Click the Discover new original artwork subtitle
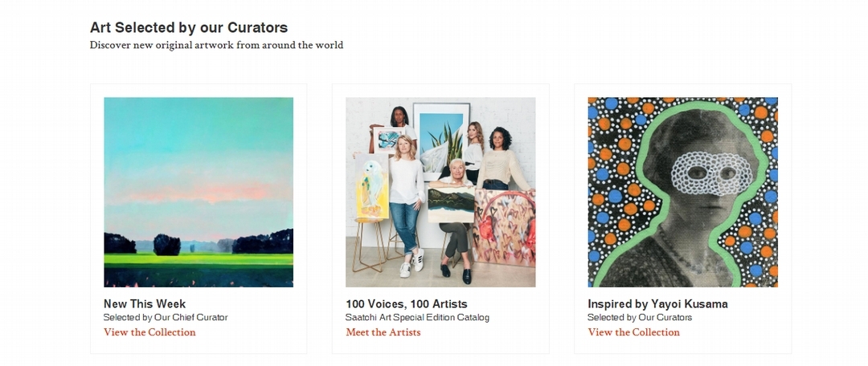 tap(216, 45)
